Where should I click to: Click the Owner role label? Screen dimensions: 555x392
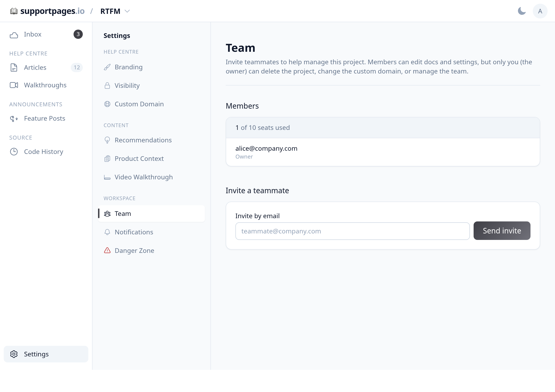tap(244, 157)
